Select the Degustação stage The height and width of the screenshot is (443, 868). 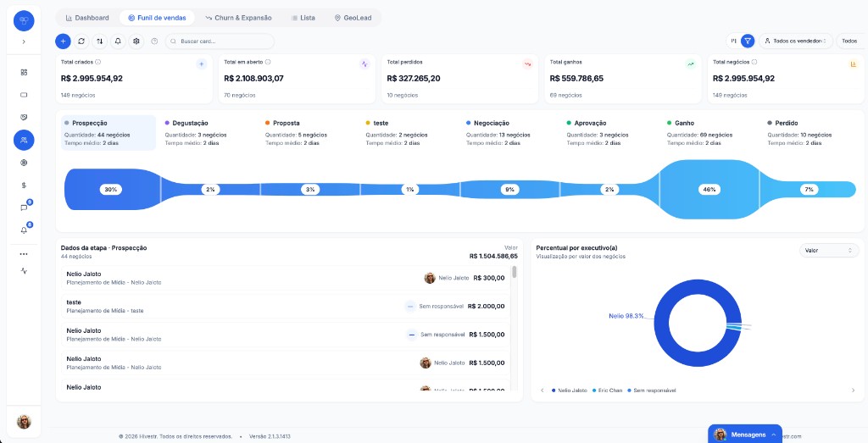[209, 133]
